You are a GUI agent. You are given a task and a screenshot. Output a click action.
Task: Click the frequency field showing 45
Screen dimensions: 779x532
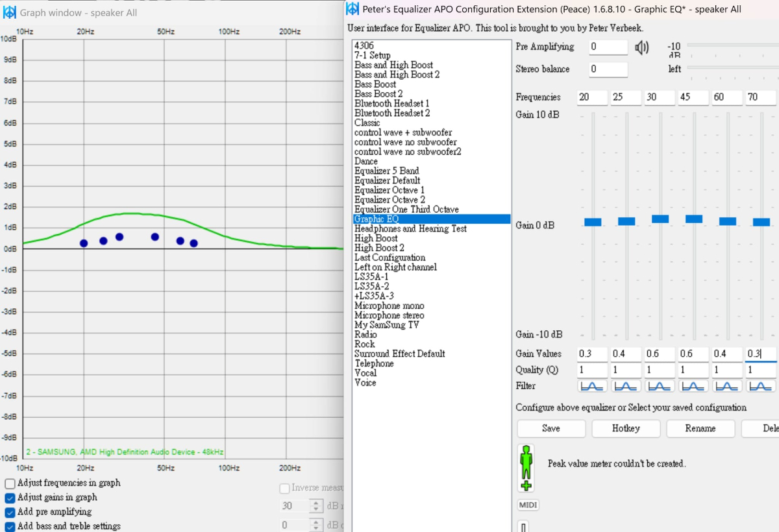click(x=693, y=97)
